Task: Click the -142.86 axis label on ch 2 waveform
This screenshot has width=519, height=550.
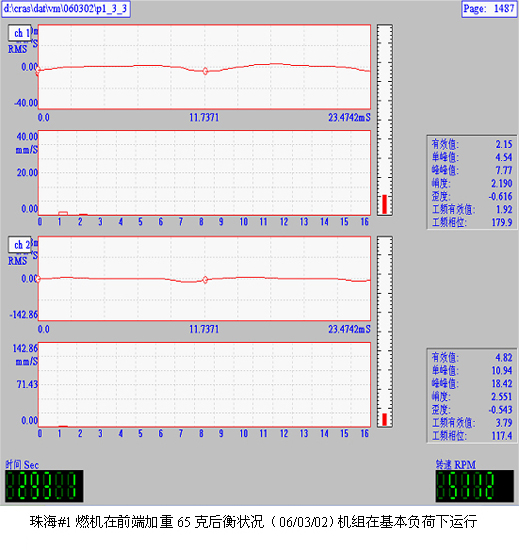Action: pos(23,314)
